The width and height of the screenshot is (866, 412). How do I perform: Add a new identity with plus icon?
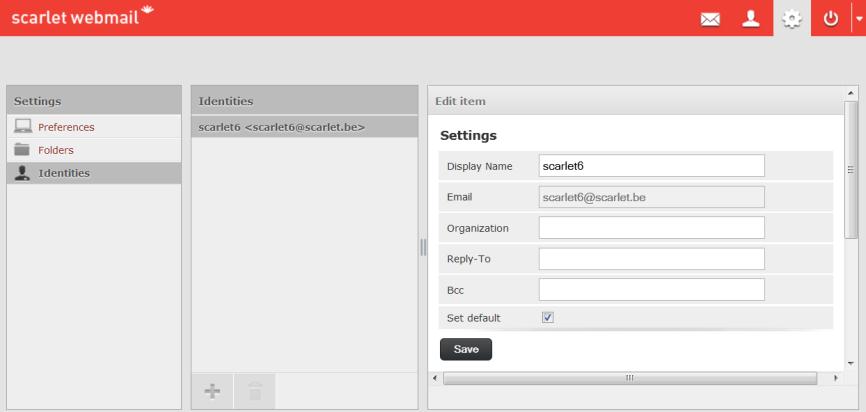click(212, 391)
